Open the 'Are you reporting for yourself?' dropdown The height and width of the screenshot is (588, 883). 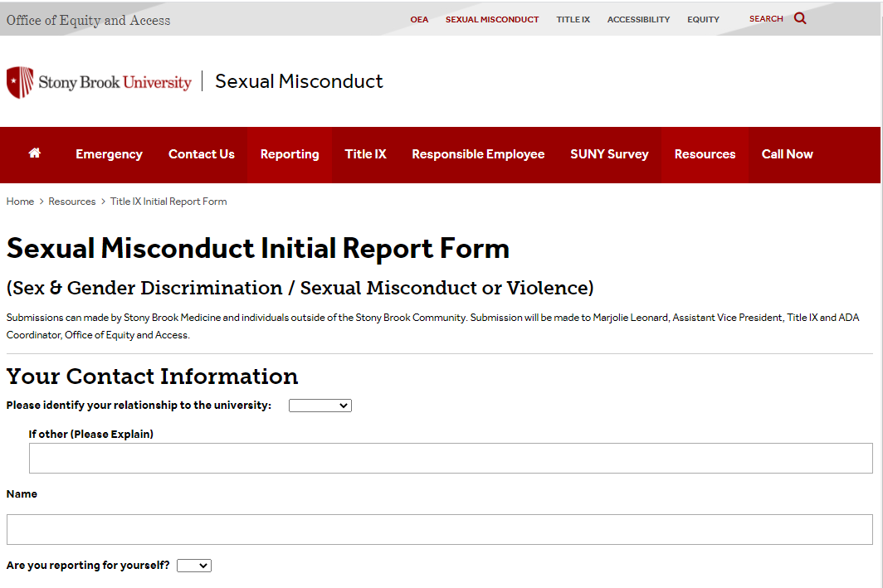point(194,566)
